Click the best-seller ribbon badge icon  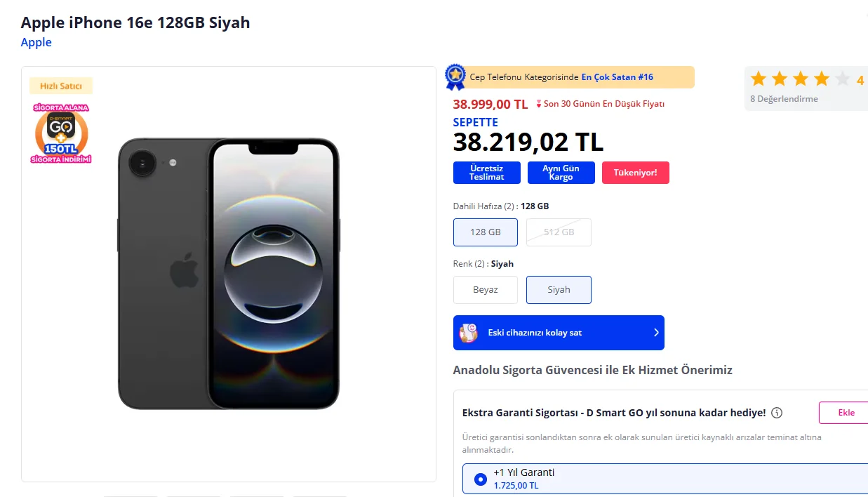click(x=455, y=77)
